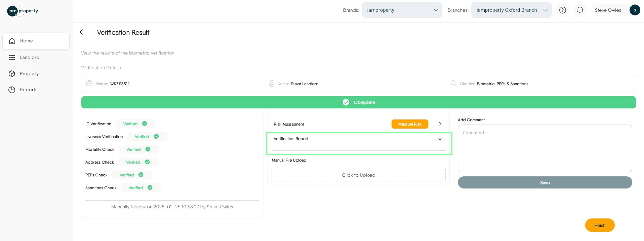
Task: Click the iamproperty logo
Action: pyautogui.click(x=23, y=11)
